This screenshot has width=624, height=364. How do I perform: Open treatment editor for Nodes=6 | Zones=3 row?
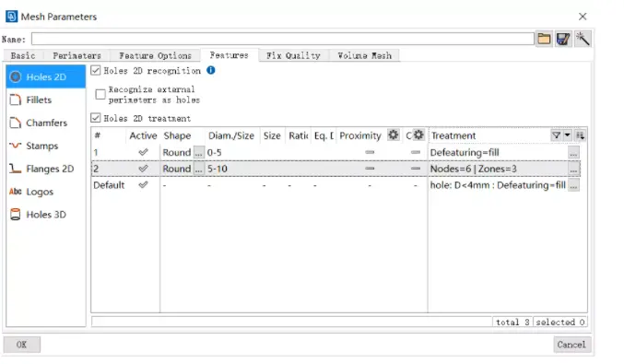[573, 169]
